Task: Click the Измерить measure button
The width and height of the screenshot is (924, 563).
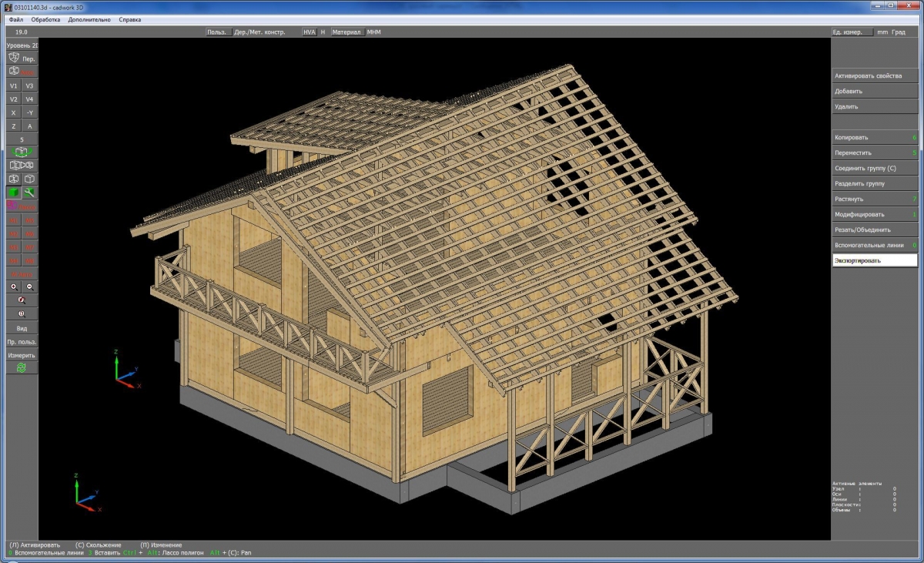Action: point(22,355)
